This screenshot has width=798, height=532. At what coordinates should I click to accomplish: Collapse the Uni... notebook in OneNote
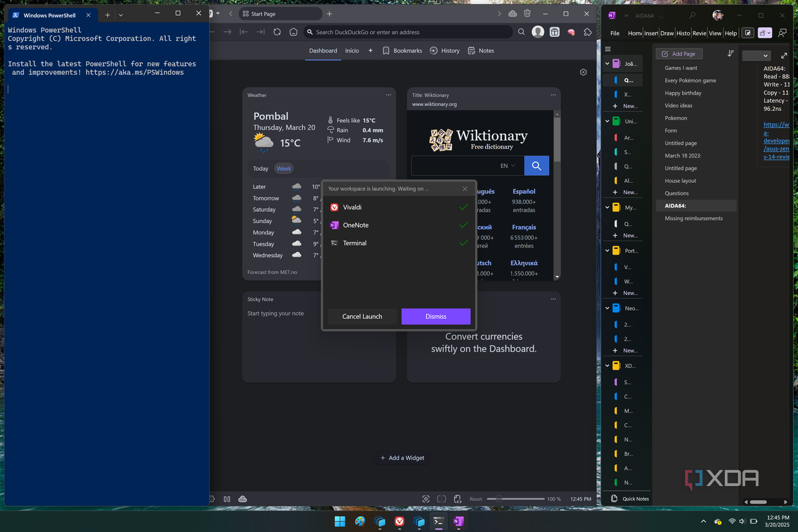coord(608,121)
